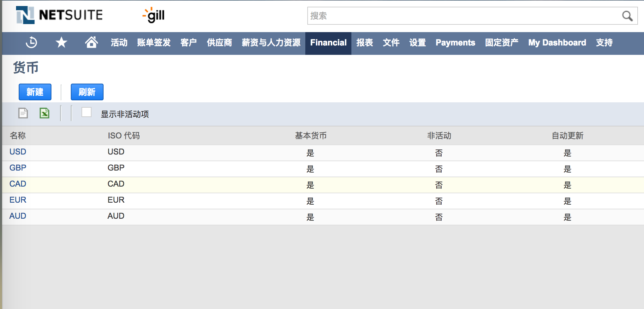
Task: Open the recent records history icon
Action: 31,43
